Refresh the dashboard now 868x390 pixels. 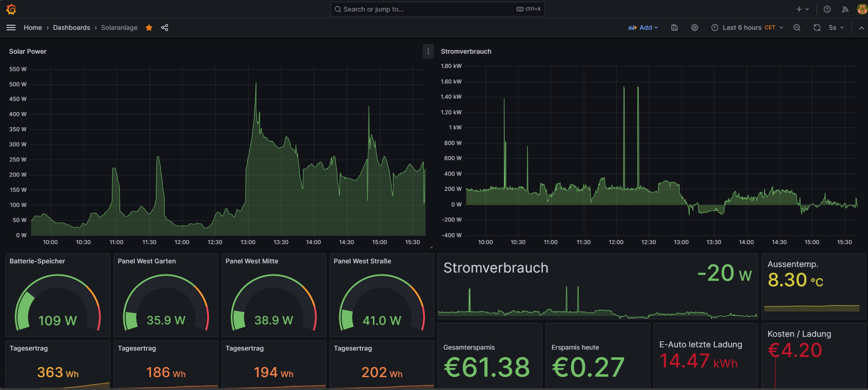coord(817,28)
